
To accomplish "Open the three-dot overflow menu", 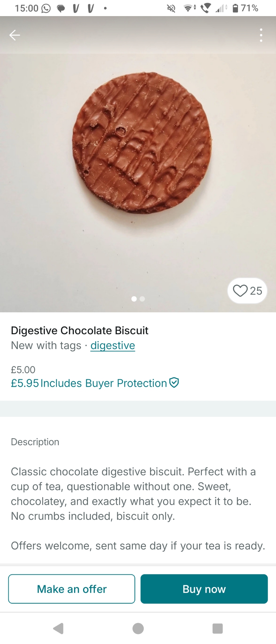I will [261, 35].
